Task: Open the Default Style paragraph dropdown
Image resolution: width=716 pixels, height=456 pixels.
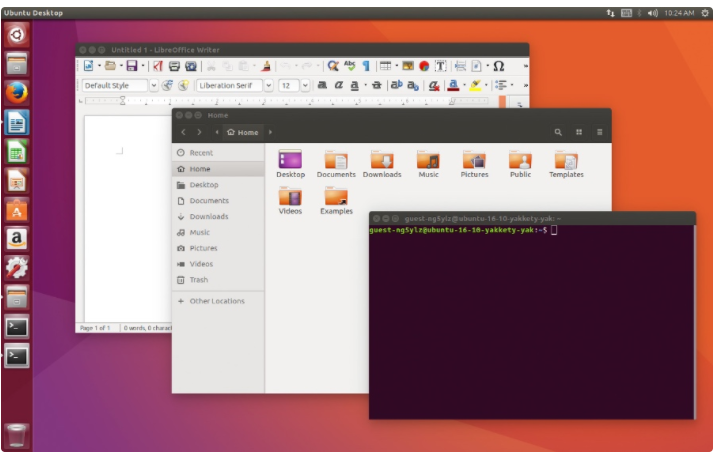Action: click(x=154, y=85)
